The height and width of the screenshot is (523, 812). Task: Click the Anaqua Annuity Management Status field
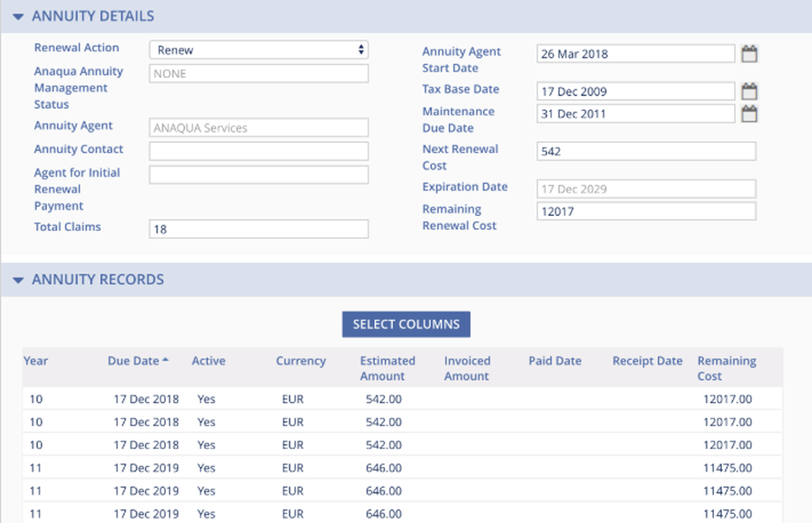(259, 74)
